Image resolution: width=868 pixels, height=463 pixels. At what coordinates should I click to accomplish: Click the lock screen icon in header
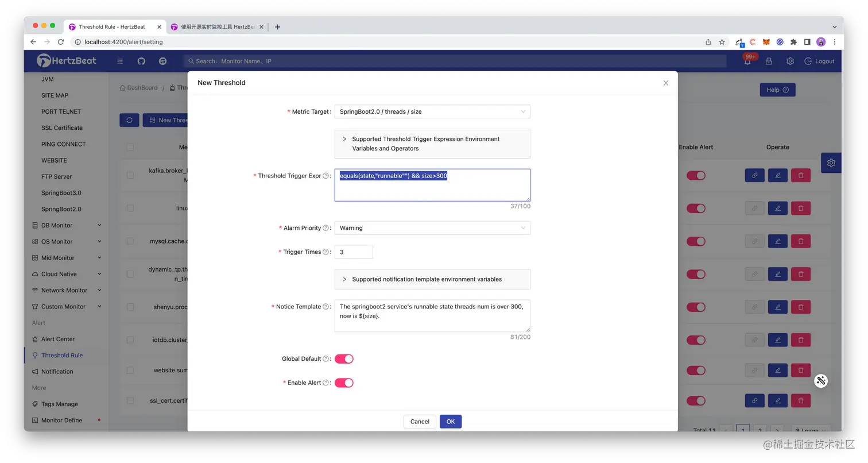pyautogui.click(x=769, y=61)
